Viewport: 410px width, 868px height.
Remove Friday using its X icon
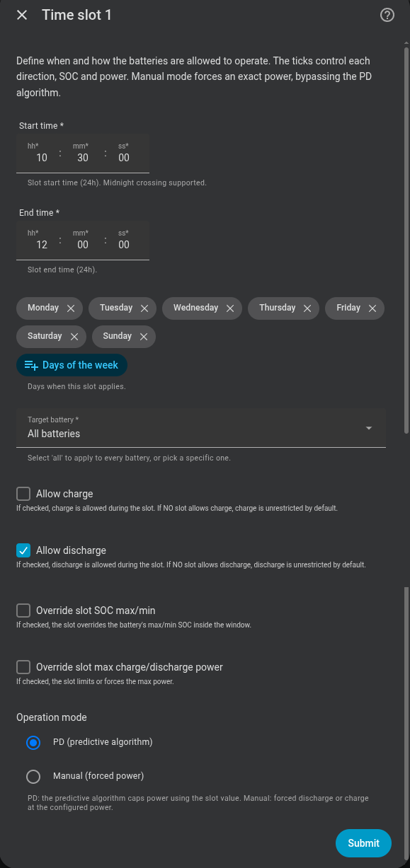click(372, 308)
